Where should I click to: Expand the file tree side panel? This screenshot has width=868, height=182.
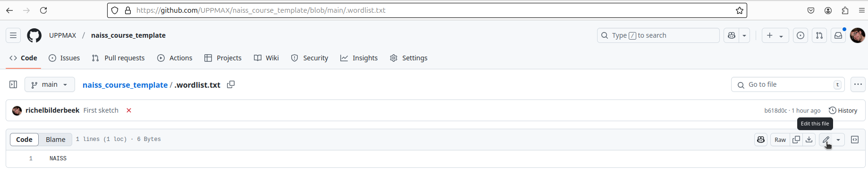[x=13, y=84]
